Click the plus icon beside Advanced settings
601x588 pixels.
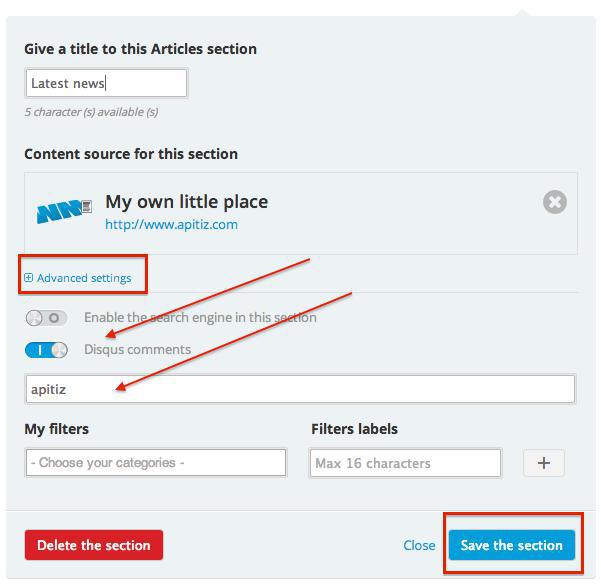(29, 278)
